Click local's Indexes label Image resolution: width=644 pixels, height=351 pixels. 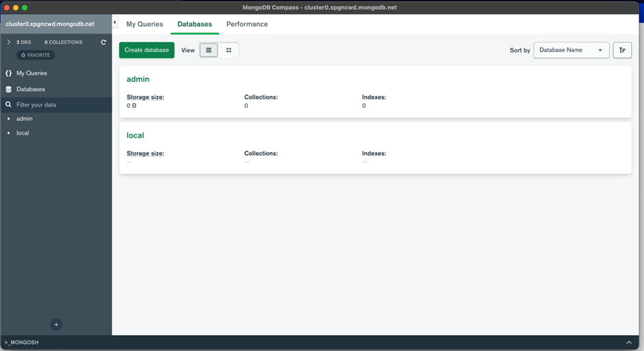click(x=374, y=153)
